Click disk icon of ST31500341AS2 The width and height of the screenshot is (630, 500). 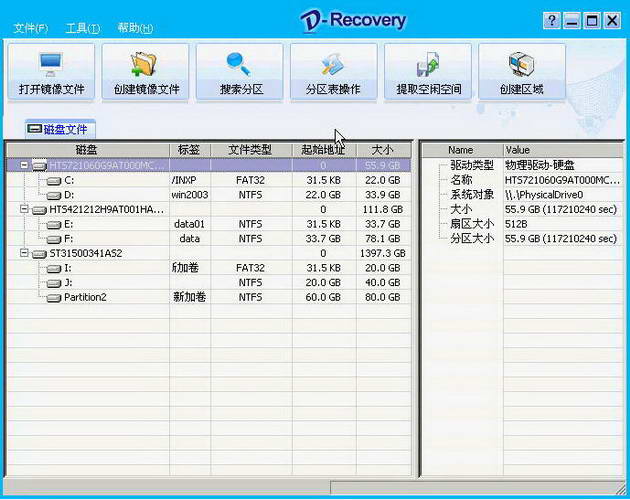pyautogui.click(x=39, y=254)
